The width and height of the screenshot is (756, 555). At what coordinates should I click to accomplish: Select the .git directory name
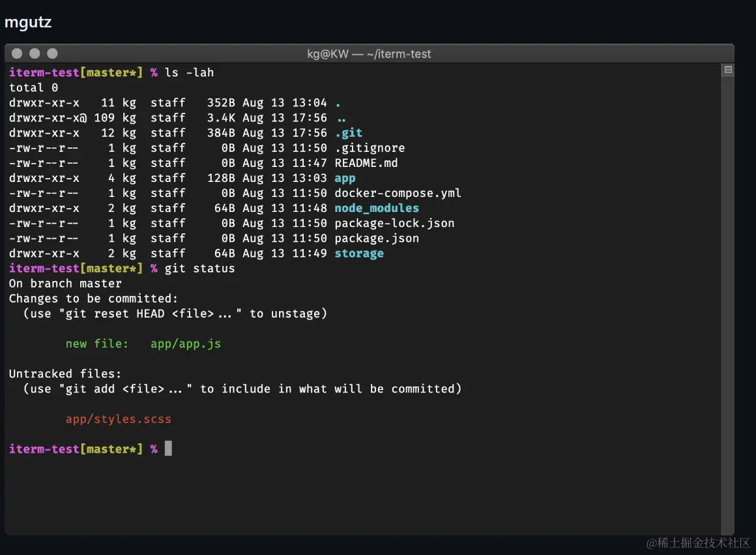(x=349, y=133)
